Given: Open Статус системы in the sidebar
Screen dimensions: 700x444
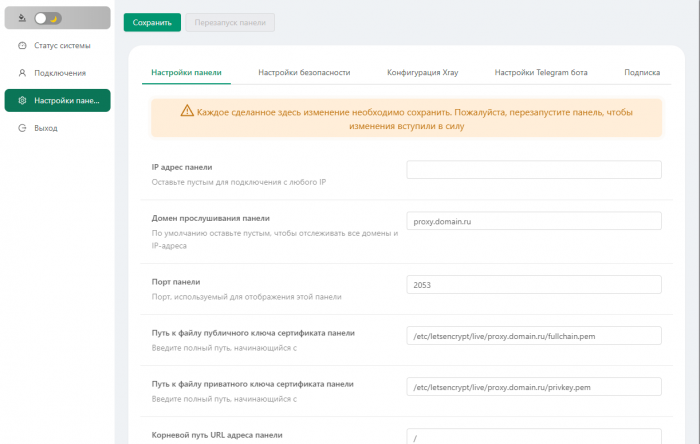Looking at the screenshot, I should 61,46.
